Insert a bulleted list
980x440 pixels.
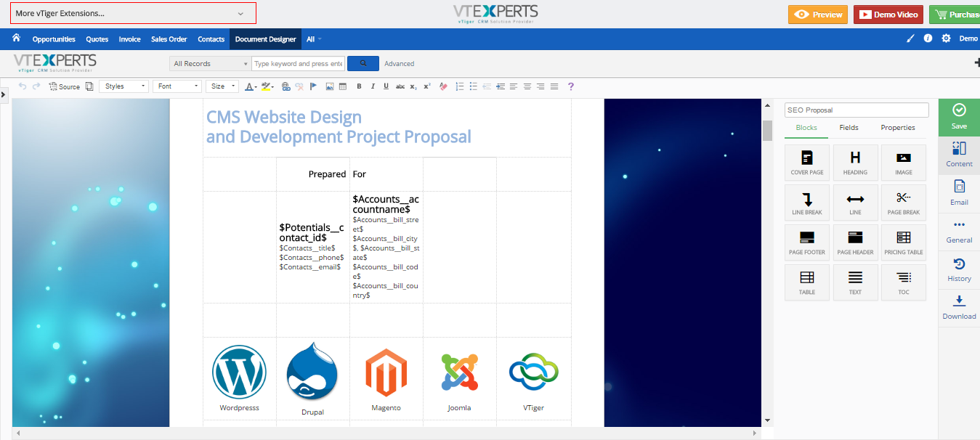(473, 86)
